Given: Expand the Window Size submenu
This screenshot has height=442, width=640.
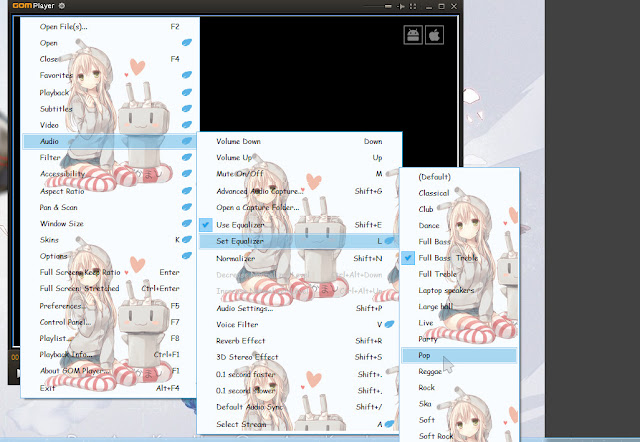Looking at the screenshot, I should pos(187,223).
